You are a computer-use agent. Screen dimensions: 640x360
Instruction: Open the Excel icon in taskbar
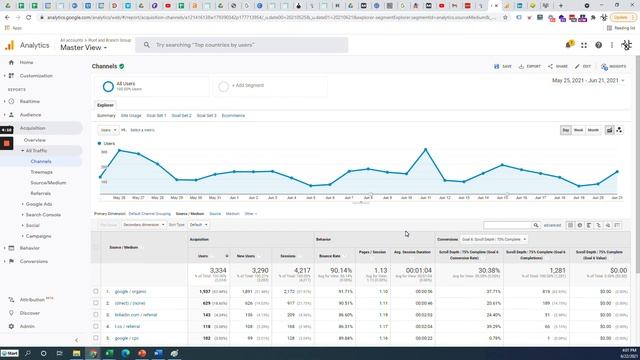click(x=109, y=353)
